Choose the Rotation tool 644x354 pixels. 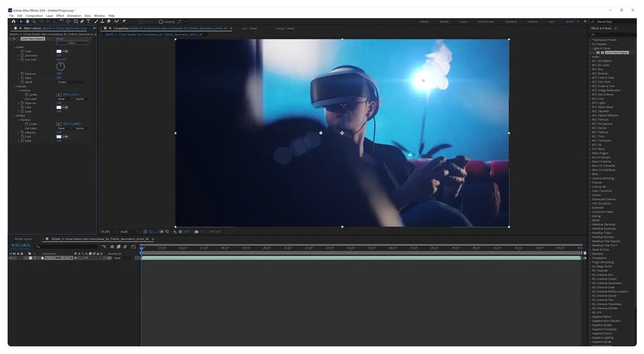pos(62,21)
